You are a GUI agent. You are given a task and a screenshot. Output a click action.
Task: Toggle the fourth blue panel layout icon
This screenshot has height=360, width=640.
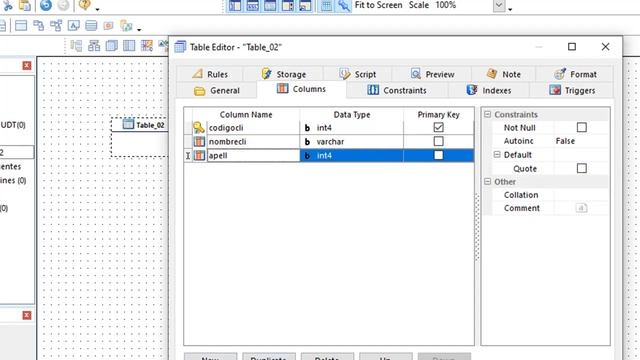pos(288,5)
